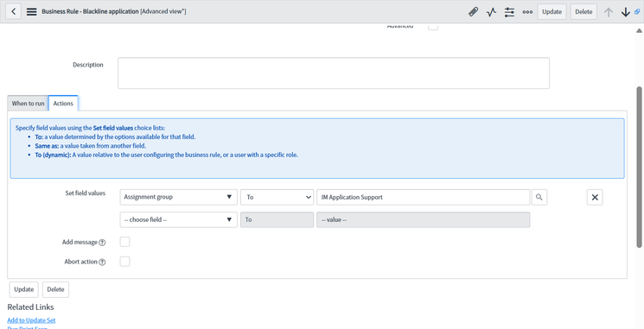Open more options ellipsis icon

(x=527, y=12)
